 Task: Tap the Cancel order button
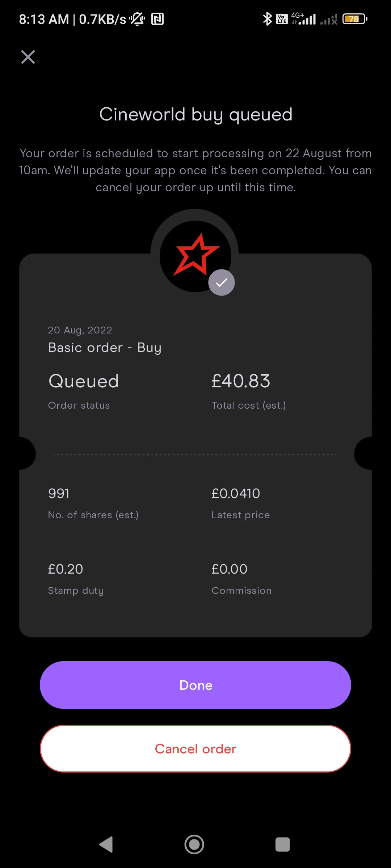(195, 749)
